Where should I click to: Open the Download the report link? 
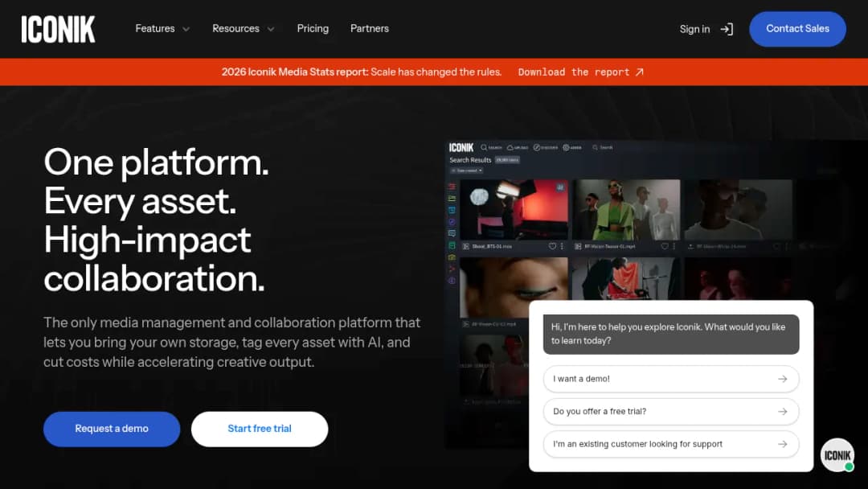click(x=580, y=72)
